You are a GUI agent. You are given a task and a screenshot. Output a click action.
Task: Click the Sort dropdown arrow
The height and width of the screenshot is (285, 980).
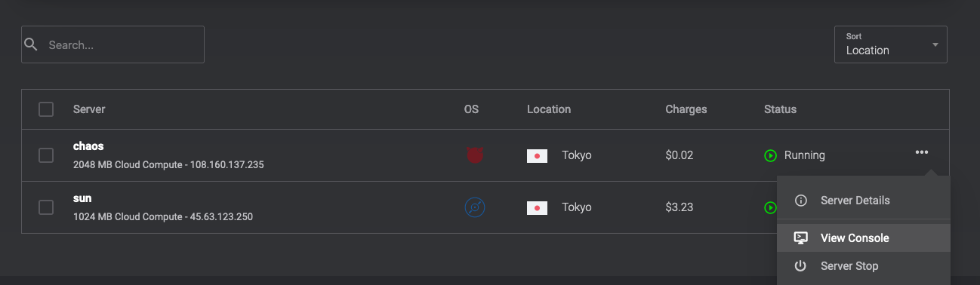click(935, 44)
